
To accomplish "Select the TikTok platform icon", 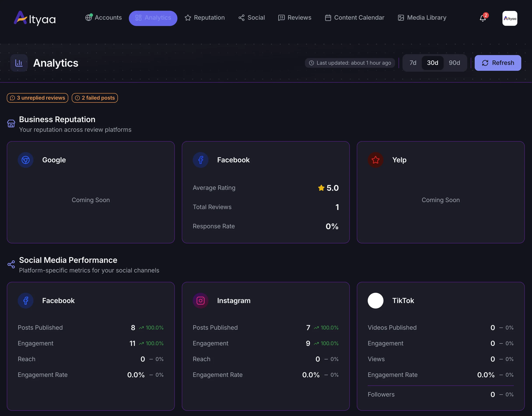I will pos(375,301).
